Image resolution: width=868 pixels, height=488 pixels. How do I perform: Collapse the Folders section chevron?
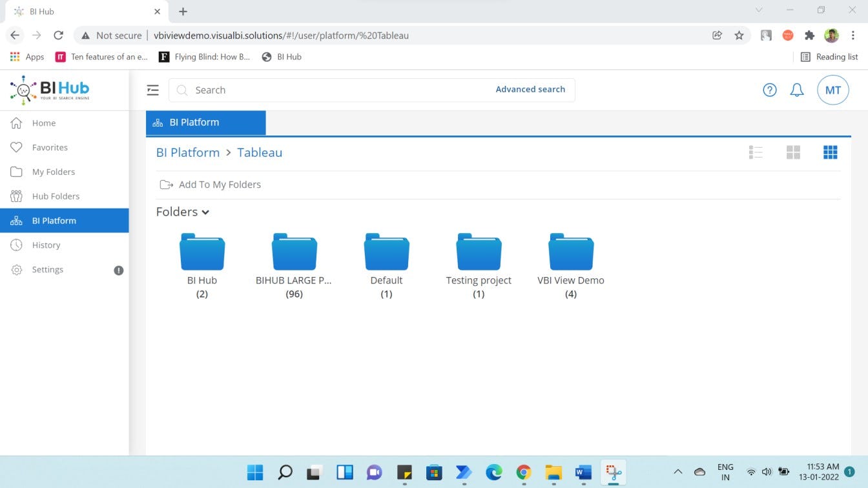205,212
